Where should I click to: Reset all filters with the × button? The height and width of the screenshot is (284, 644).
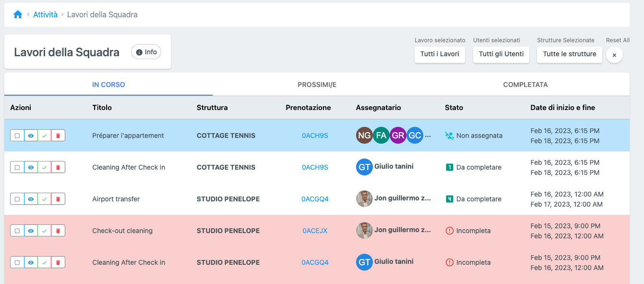[x=614, y=55]
